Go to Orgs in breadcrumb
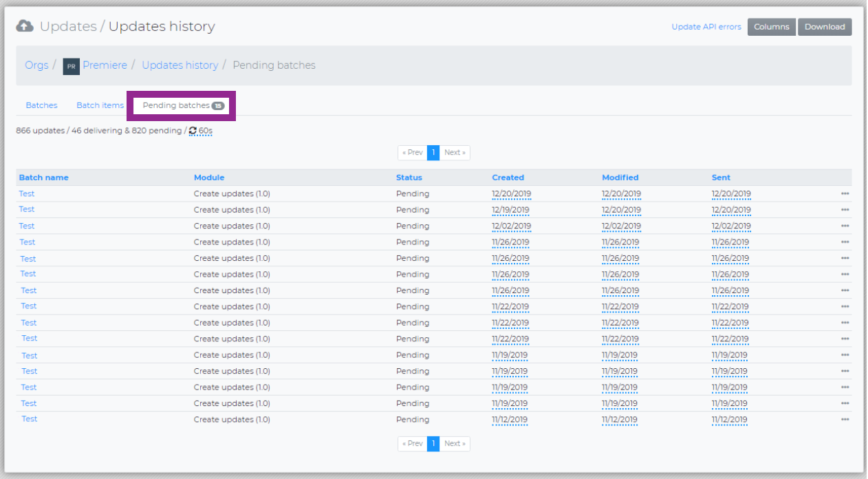 click(x=36, y=65)
